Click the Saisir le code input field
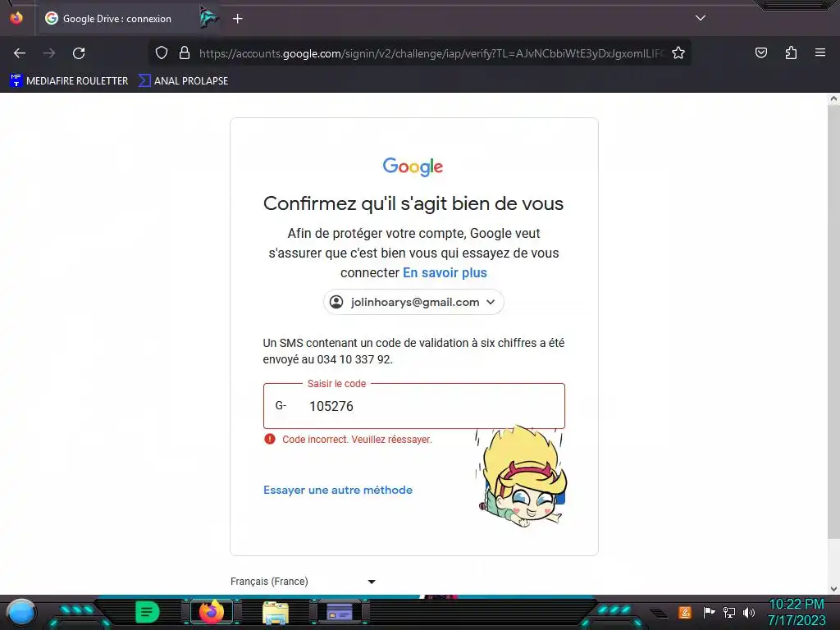 pyautogui.click(x=413, y=406)
